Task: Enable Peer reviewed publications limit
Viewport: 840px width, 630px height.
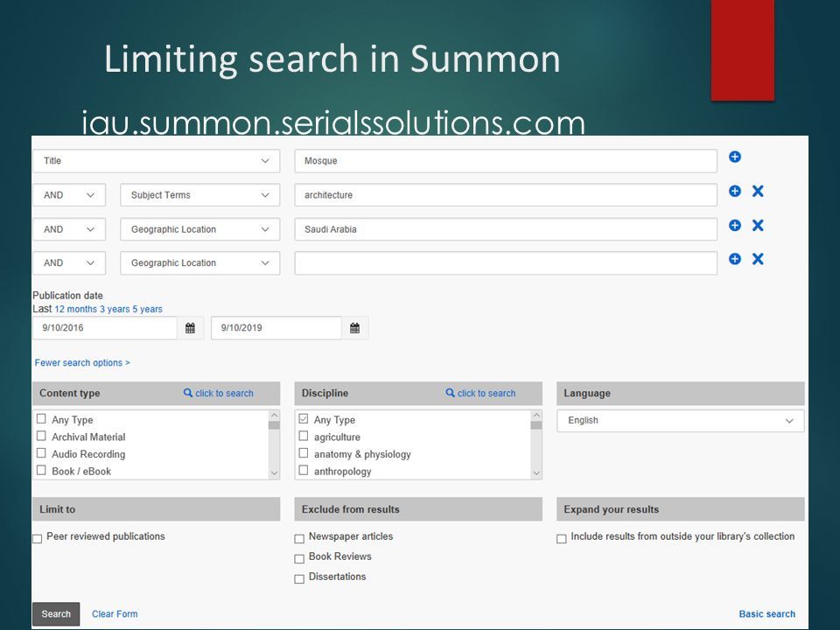Action: click(x=37, y=539)
